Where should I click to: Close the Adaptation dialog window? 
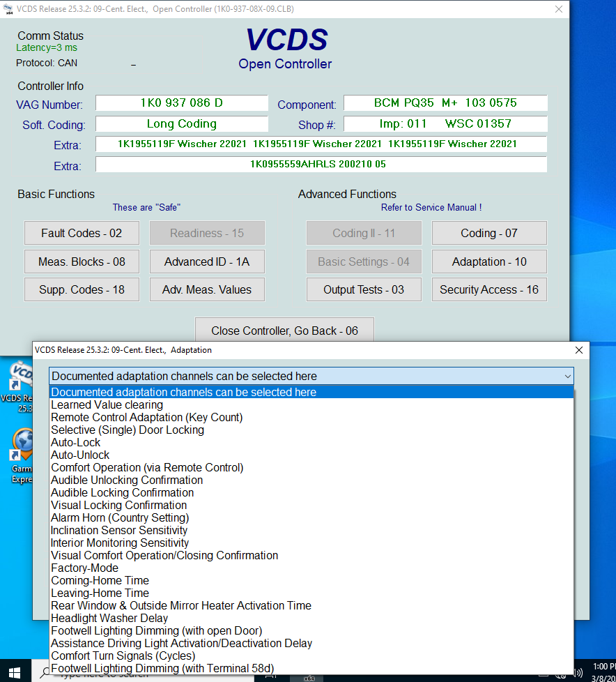[x=579, y=350]
